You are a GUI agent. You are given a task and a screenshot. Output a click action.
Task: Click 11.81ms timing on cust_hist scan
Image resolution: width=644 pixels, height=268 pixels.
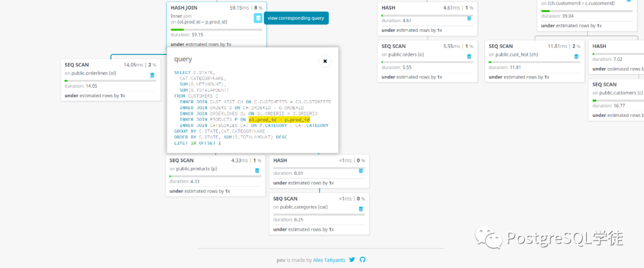click(558, 46)
